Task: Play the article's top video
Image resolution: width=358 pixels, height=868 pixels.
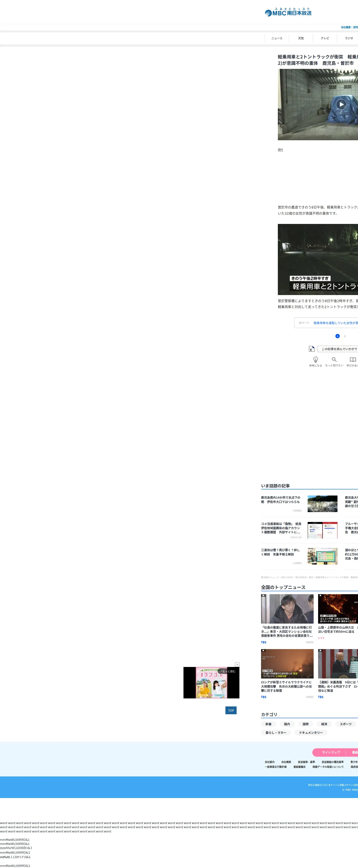Action: coord(341,104)
